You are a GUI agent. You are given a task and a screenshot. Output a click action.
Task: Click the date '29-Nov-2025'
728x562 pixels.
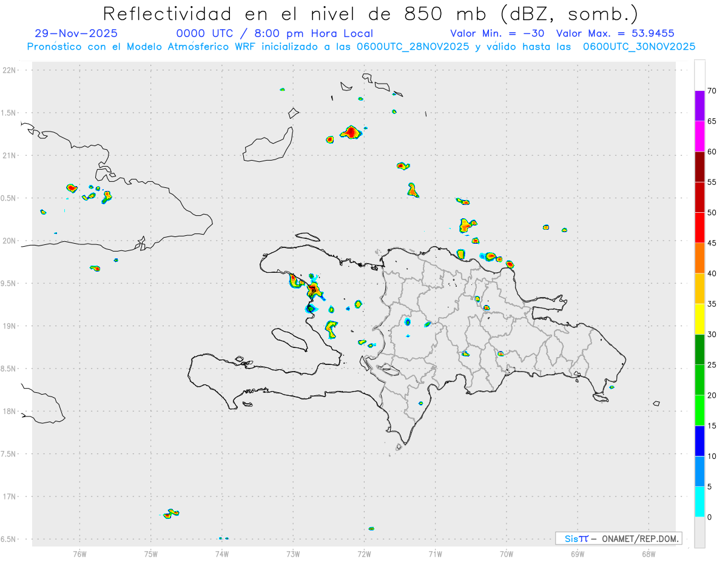(x=76, y=33)
